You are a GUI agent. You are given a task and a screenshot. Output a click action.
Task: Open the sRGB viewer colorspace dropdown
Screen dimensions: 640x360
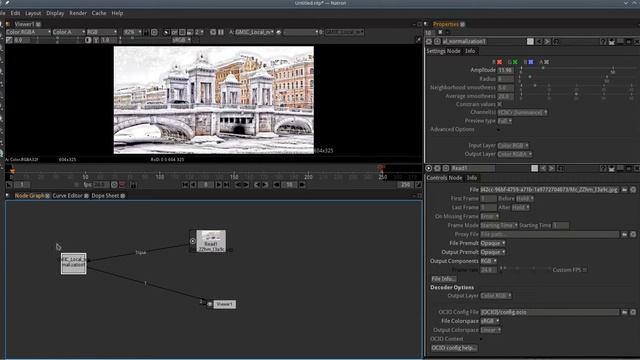(182, 40)
